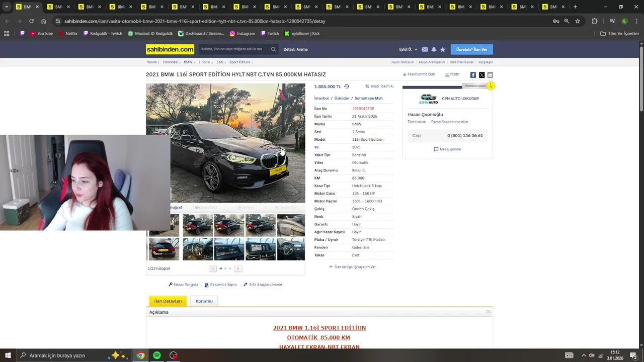The width and height of the screenshot is (644, 362).
Task: Click the main car photo
Action: pyautogui.click(x=225, y=143)
